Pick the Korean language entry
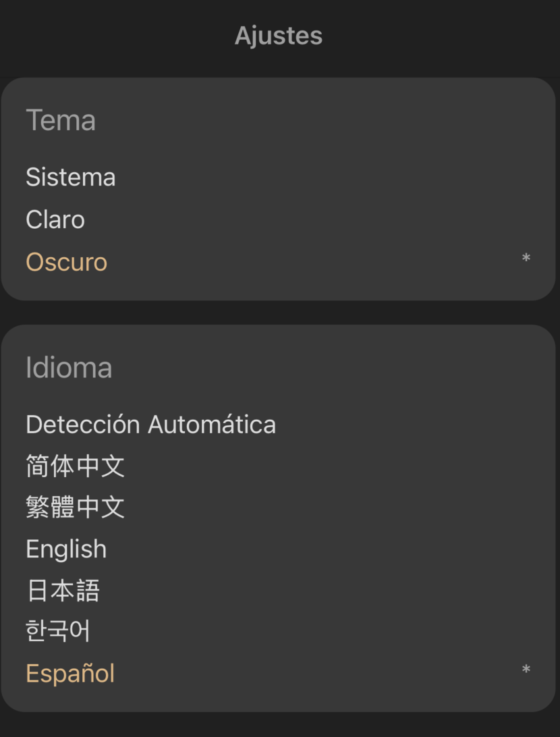560x737 pixels. pos(58,632)
